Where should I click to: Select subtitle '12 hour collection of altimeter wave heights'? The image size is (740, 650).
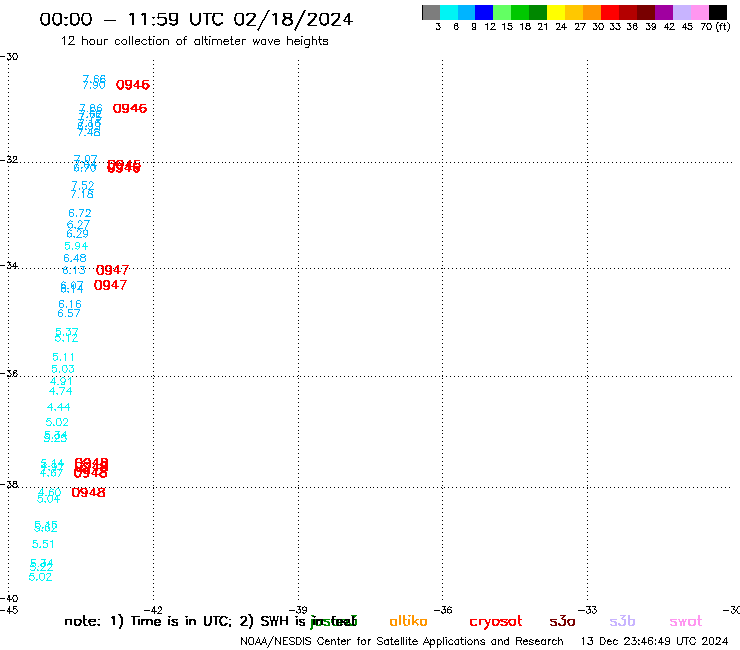[194, 41]
